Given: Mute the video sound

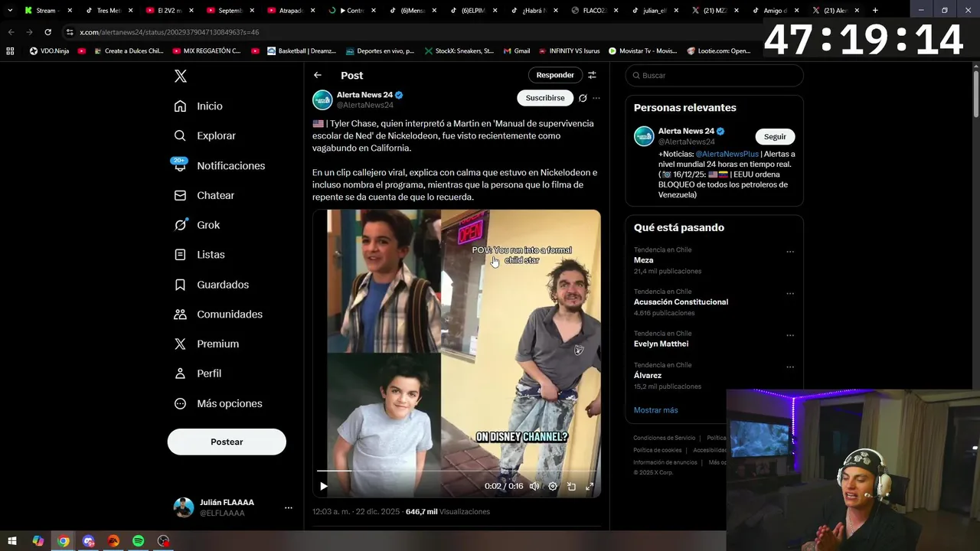Looking at the screenshot, I should point(534,486).
